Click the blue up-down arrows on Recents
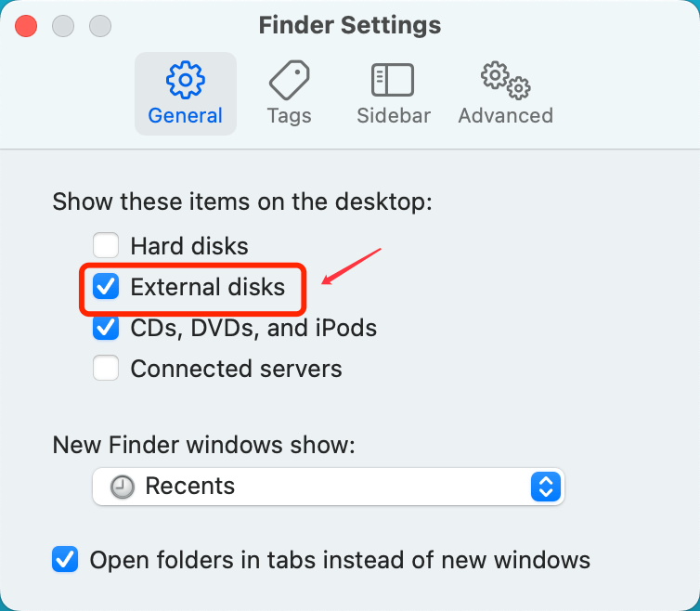Image resolution: width=700 pixels, height=611 pixels. 546,487
